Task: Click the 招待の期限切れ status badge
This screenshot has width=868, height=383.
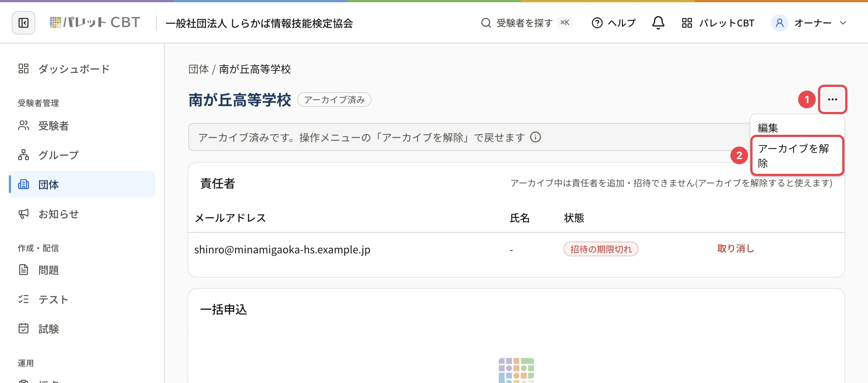Action: [x=601, y=249]
